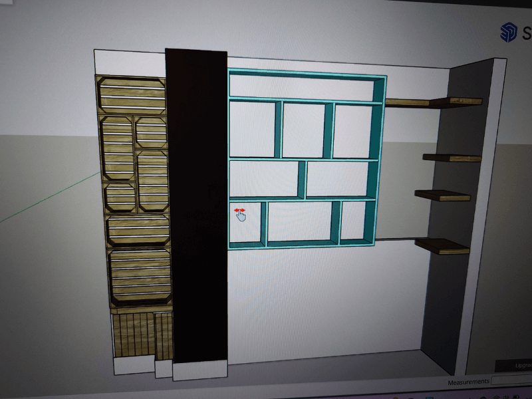Click the bottom-center compartment of teal bookshelf
The width and height of the screenshot is (532, 399).
[299, 221]
